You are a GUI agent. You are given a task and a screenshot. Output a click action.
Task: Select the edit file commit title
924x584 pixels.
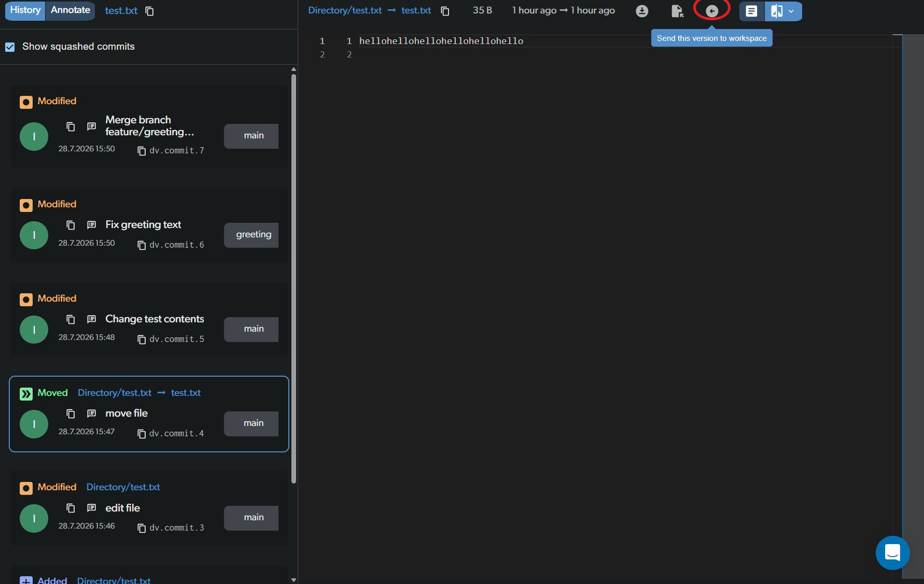(x=122, y=508)
